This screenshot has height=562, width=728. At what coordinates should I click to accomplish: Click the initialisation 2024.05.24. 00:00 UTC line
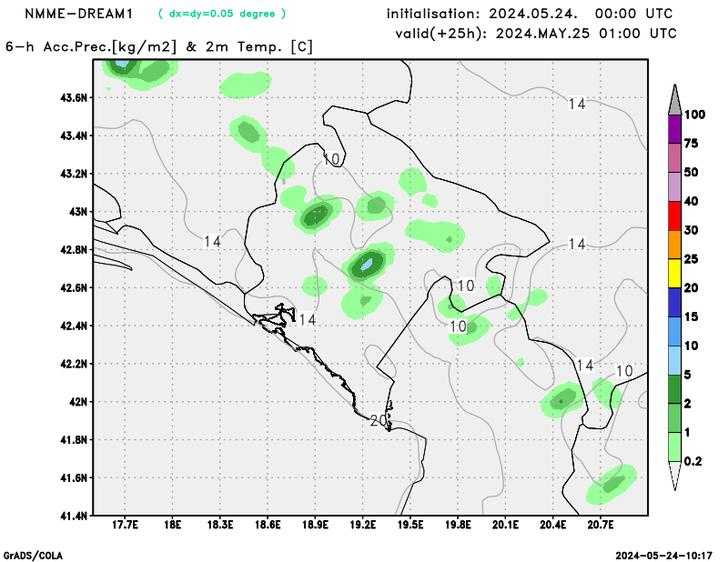[x=530, y=14]
